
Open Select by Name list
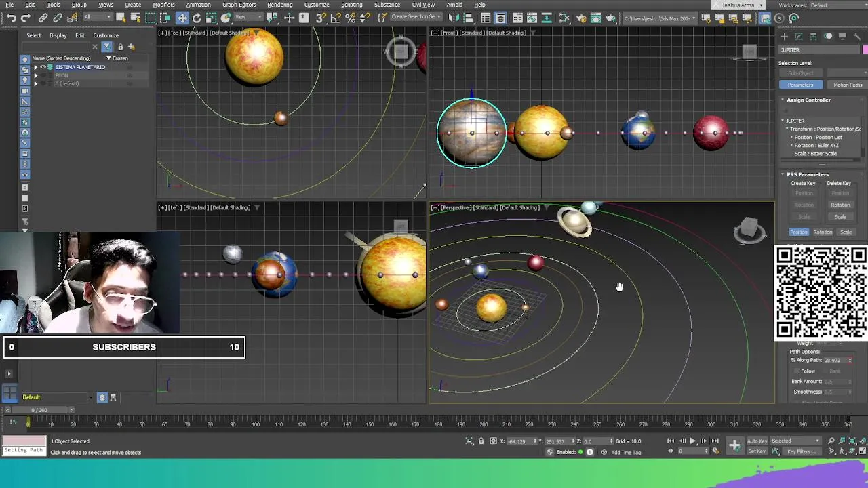click(x=136, y=18)
